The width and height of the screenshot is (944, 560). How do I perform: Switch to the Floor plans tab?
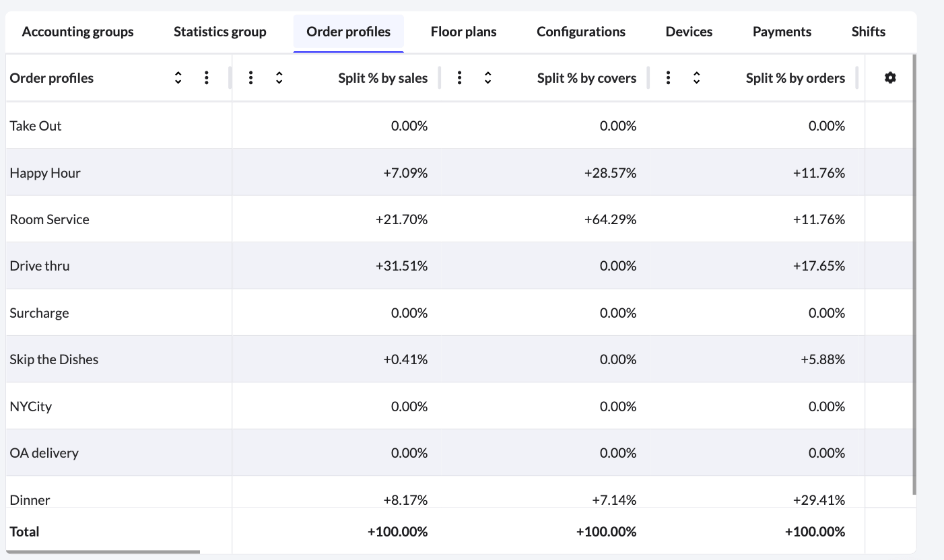tap(464, 31)
